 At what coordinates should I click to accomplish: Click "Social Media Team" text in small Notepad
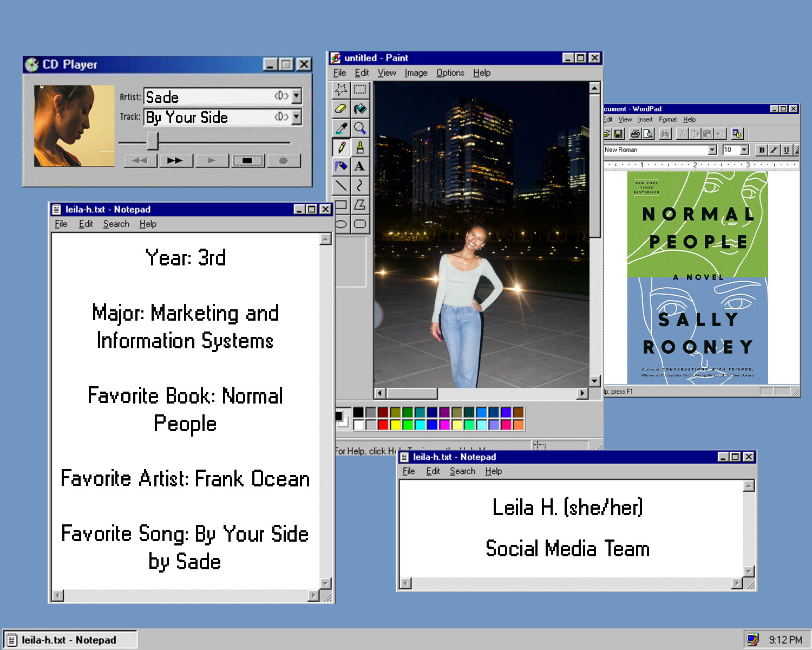point(567,549)
